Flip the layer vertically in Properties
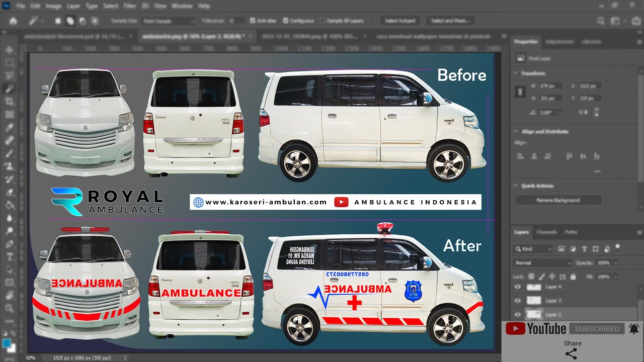This screenshot has height=362, width=644. 597,112
